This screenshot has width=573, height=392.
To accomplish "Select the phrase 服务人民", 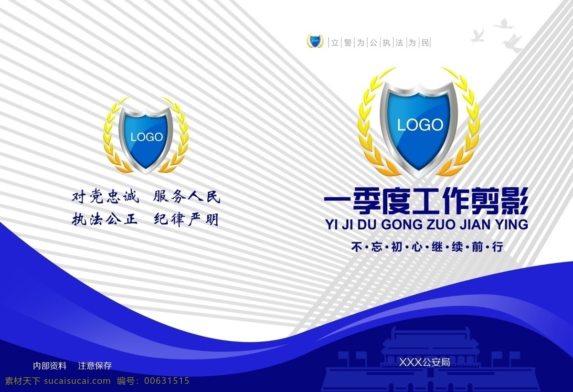I will (187, 196).
